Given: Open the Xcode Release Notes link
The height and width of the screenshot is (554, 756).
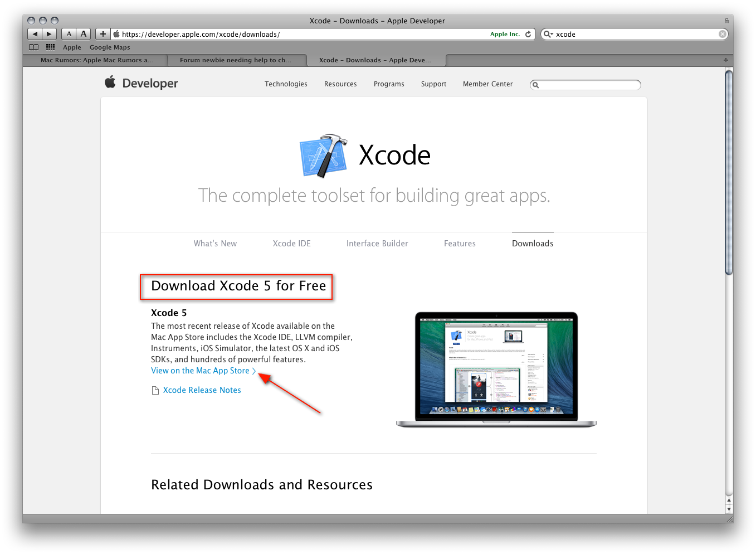Looking at the screenshot, I should point(202,390).
